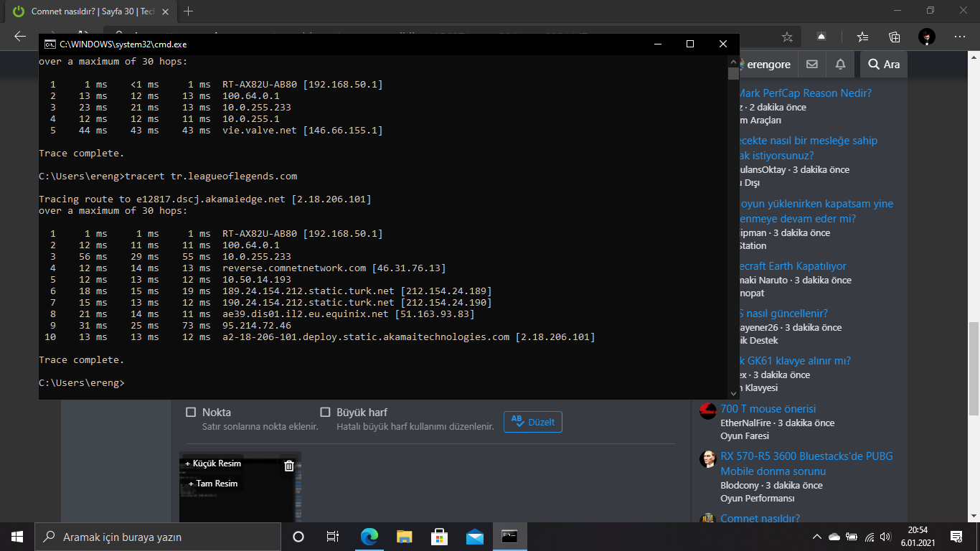
Task: Click the + Küçük Resim button
Action: (x=213, y=463)
